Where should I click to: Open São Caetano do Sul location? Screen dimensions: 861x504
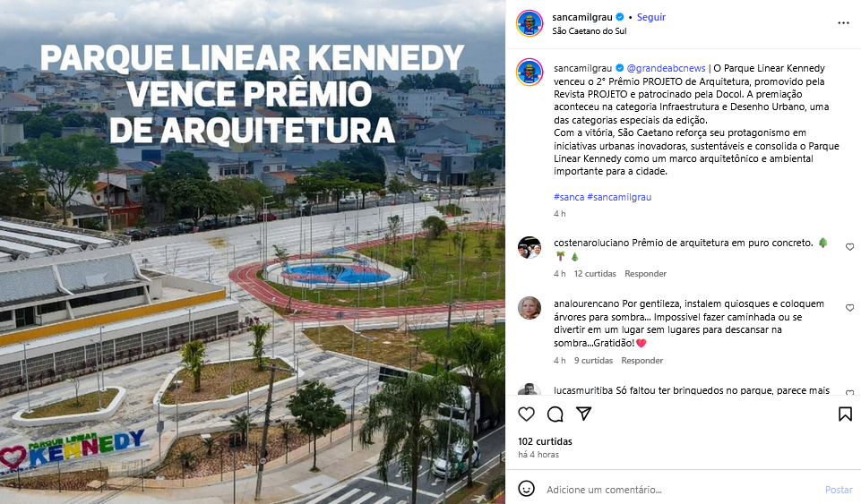pos(590,31)
